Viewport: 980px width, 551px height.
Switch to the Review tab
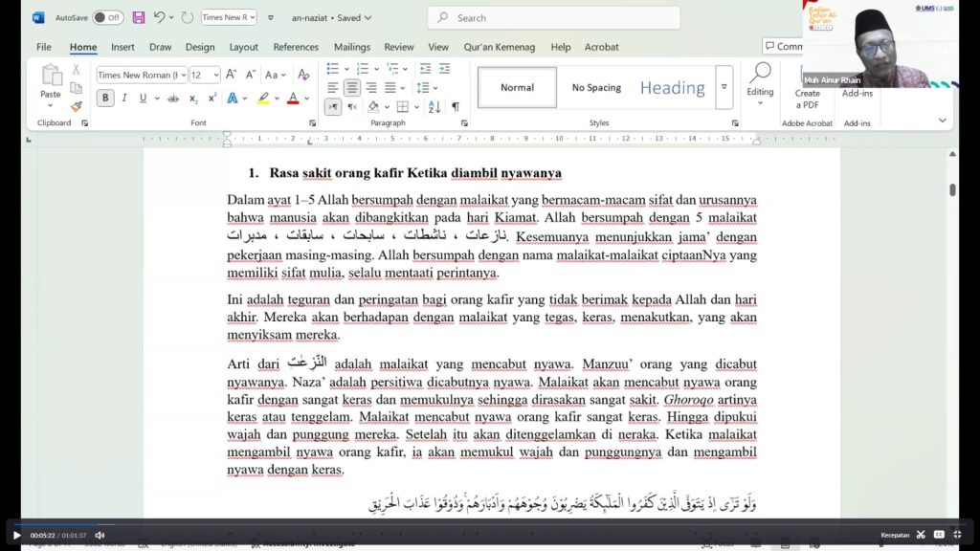pyautogui.click(x=399, y=47)
